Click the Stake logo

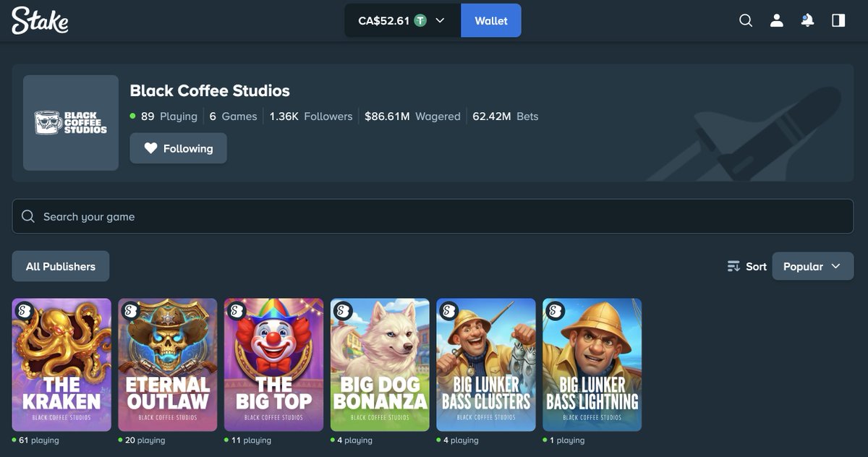click(41, 20)
